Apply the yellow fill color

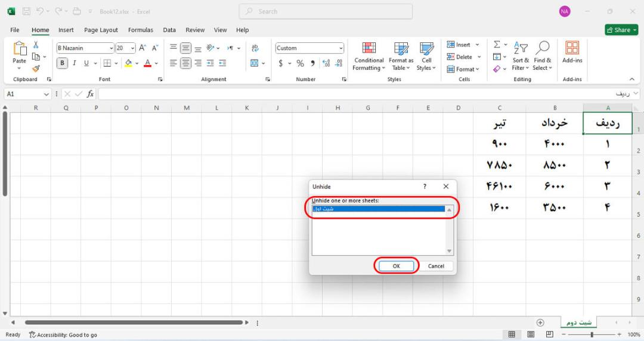(x=129, y=63)
